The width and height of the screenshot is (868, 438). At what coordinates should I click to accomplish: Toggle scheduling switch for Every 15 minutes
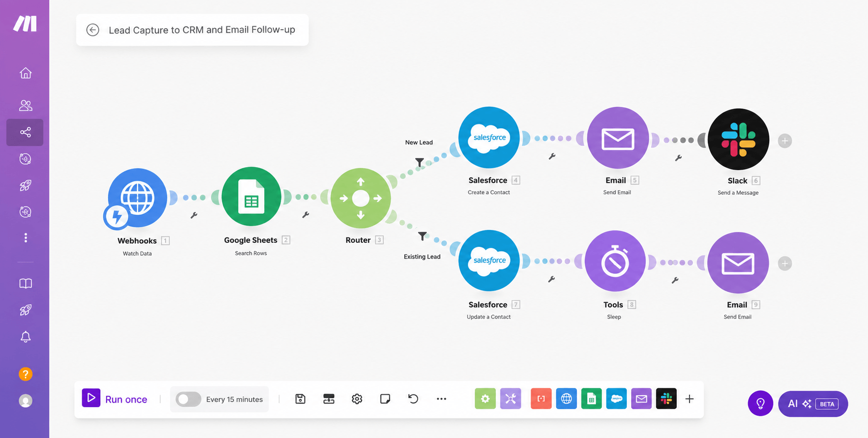188,399
